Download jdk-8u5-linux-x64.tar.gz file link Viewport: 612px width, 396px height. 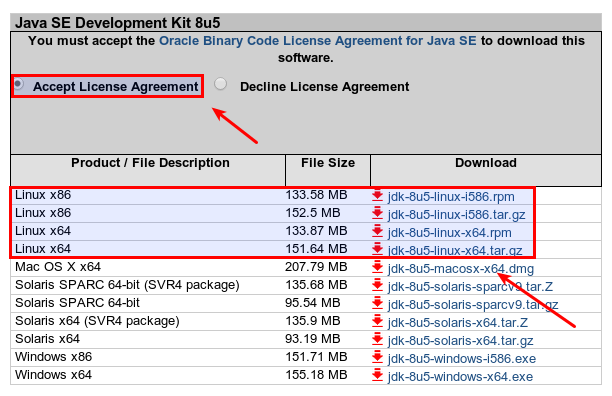[455, 250]
